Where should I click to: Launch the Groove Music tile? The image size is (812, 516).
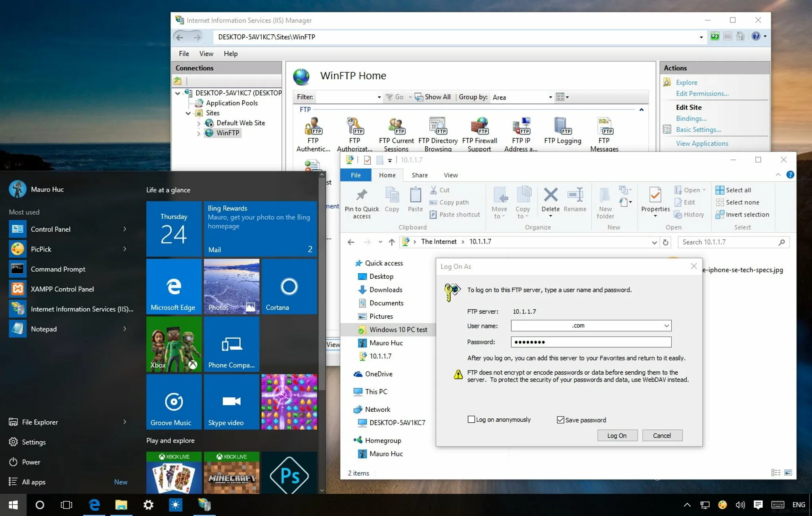174,402
